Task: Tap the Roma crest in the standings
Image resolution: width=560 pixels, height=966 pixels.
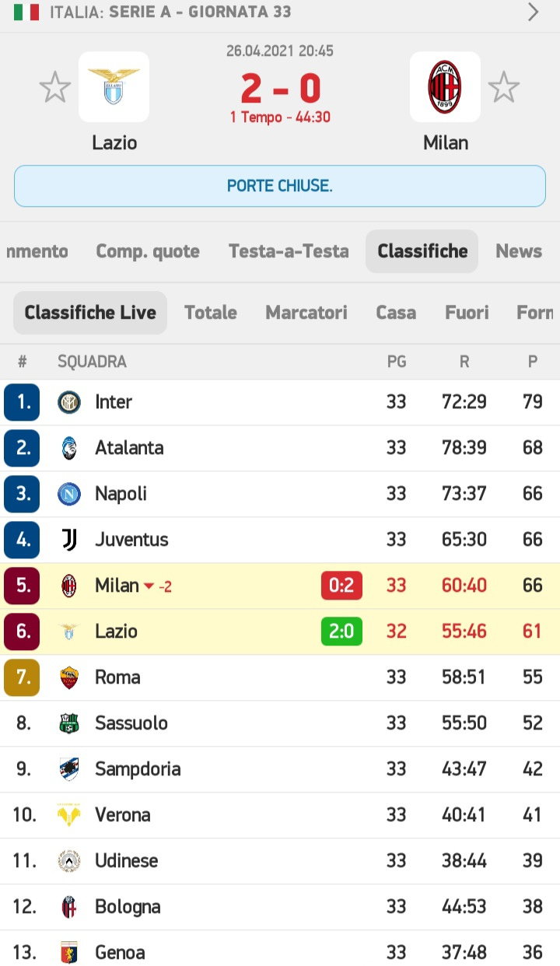Action: [x=69, y=677]
